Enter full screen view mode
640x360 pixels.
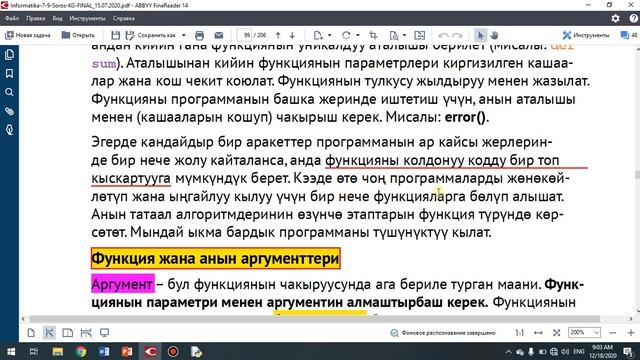104,333
